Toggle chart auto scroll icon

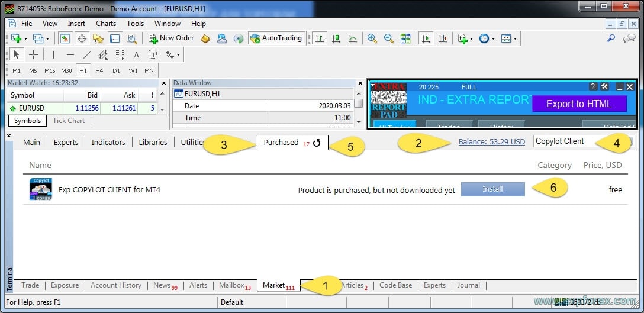tap(426, 38)
